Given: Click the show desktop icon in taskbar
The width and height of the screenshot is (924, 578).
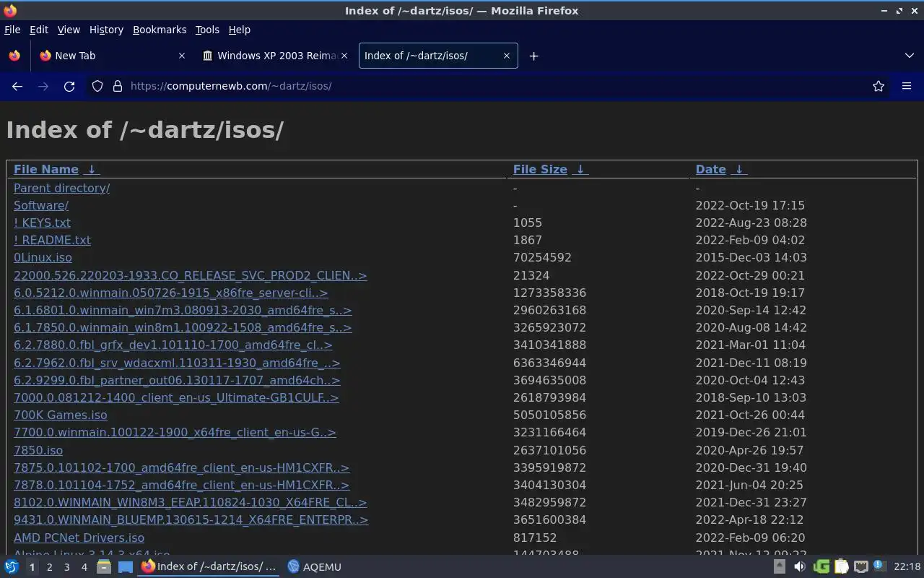Looking at the screenshot, I should [126, 567].
